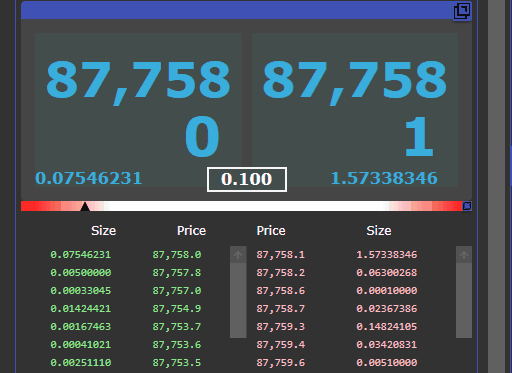The width and height of the screenshot is (512, 373).
Task: Click the black triangle marker on depth bar
Action: tap(85, 206)
